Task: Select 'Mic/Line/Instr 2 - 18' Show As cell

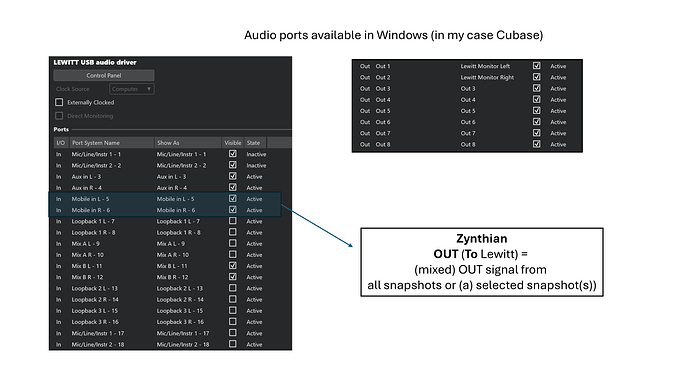Action: 183,344
